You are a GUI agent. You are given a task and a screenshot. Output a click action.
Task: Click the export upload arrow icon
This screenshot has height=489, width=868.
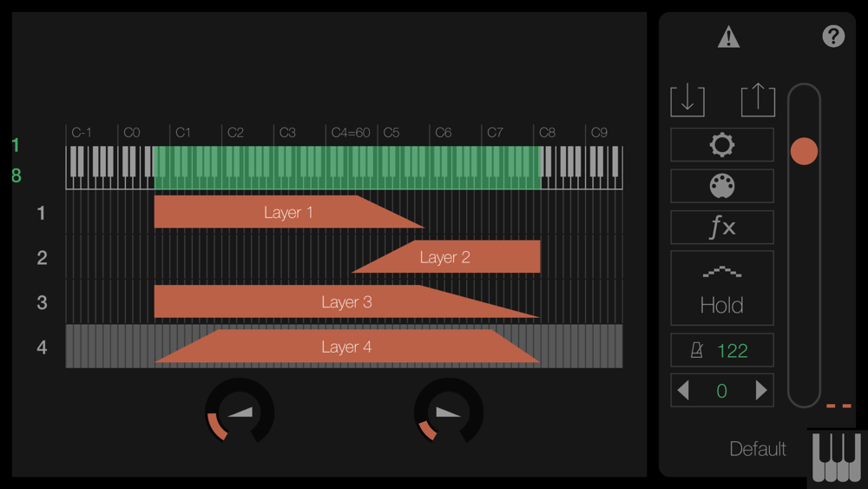pos(758,100)
